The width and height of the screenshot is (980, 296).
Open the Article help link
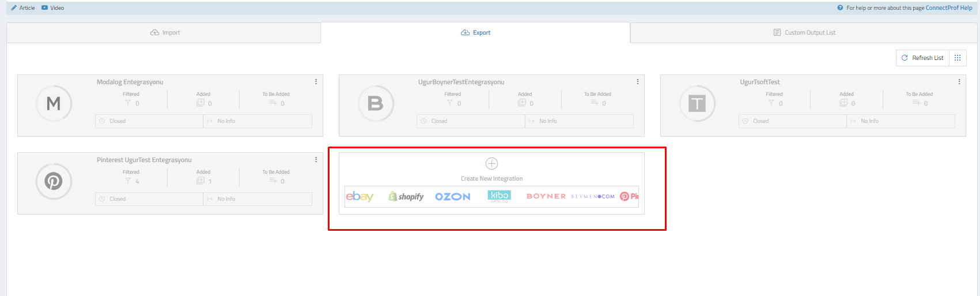point(23,8)
